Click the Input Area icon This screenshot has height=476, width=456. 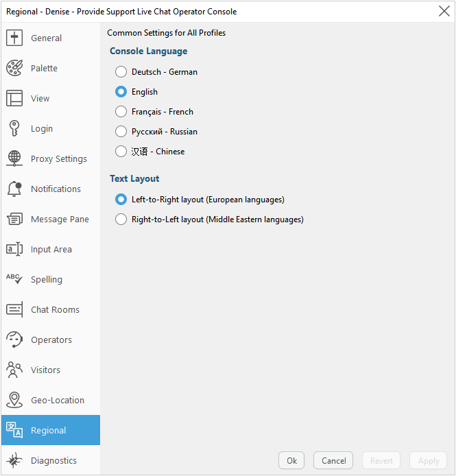click(14, 249)
